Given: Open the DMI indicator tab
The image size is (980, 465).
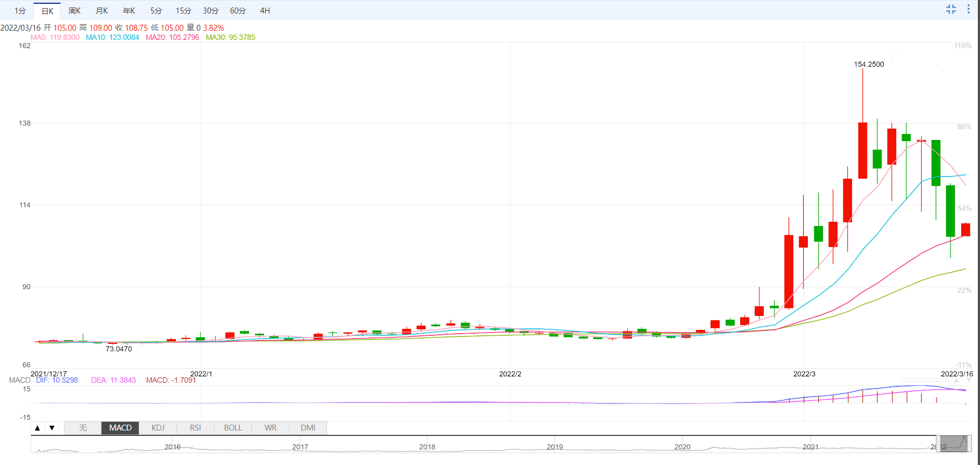Looking at the screenshot, I should coord(308,428).
